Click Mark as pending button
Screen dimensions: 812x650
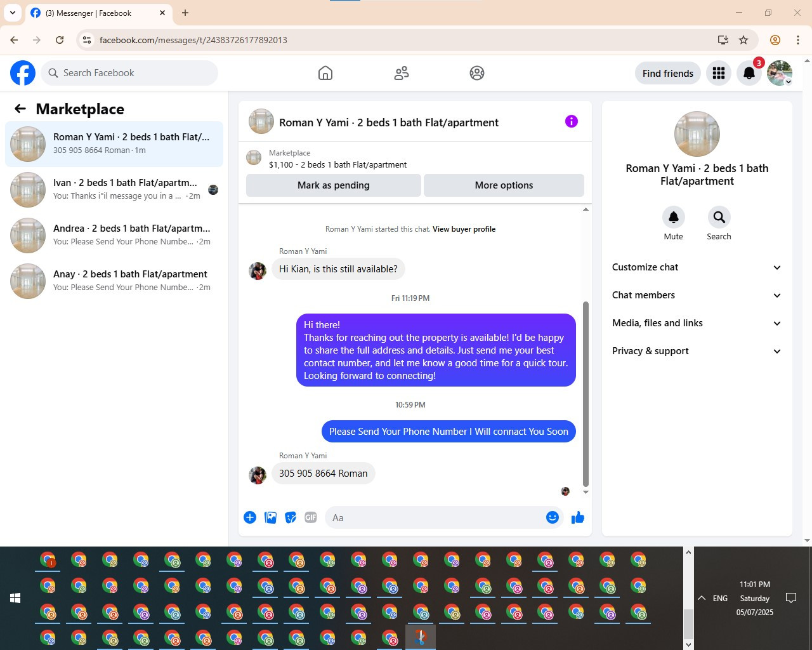point(334,185)
